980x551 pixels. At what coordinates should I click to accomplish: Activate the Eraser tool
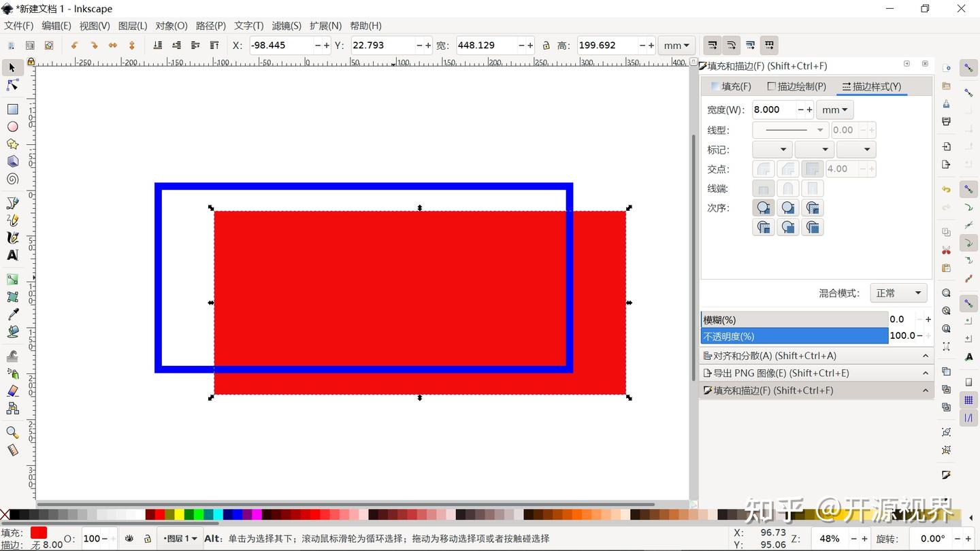(x=12, y=390)
